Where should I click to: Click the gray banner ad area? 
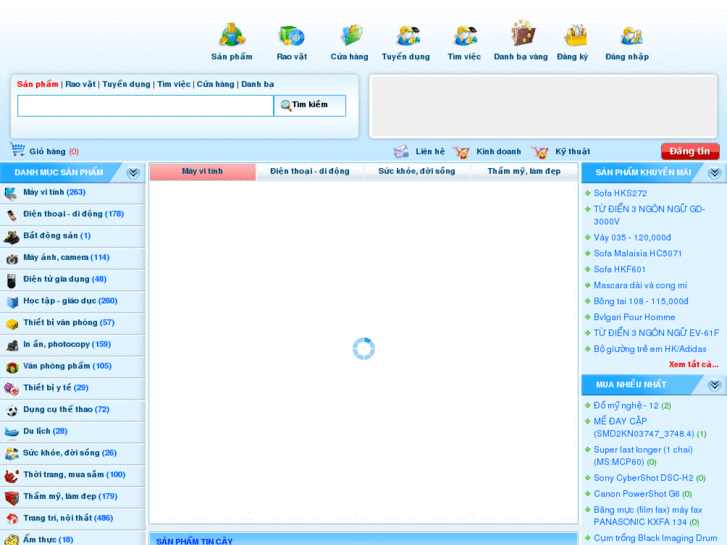[543, 106]
